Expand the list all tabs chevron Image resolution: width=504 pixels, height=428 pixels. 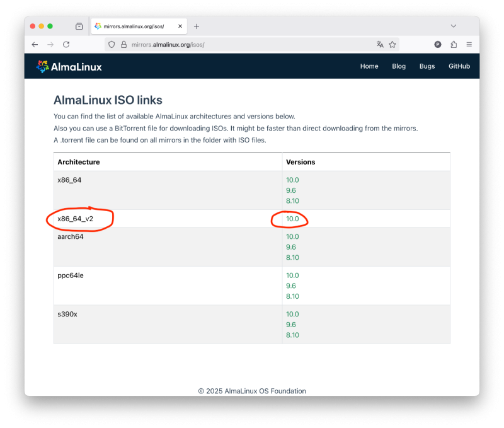[x=453, y=26]
